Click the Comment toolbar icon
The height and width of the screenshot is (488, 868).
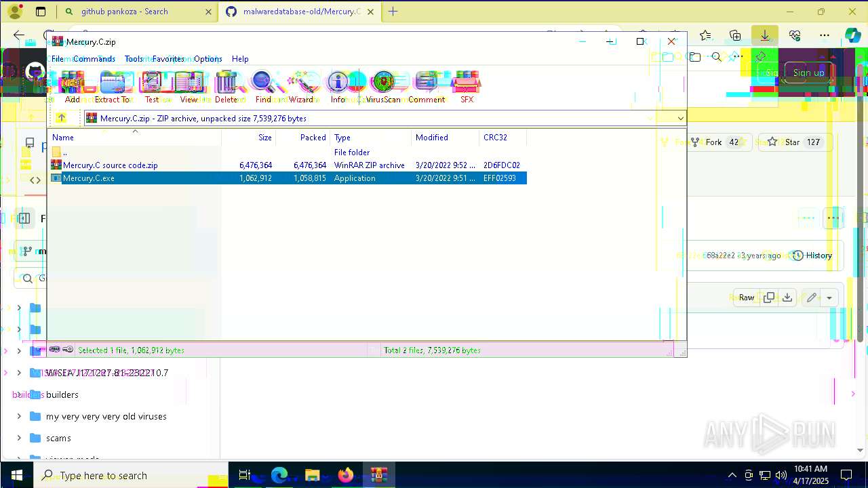pos(427,87)
